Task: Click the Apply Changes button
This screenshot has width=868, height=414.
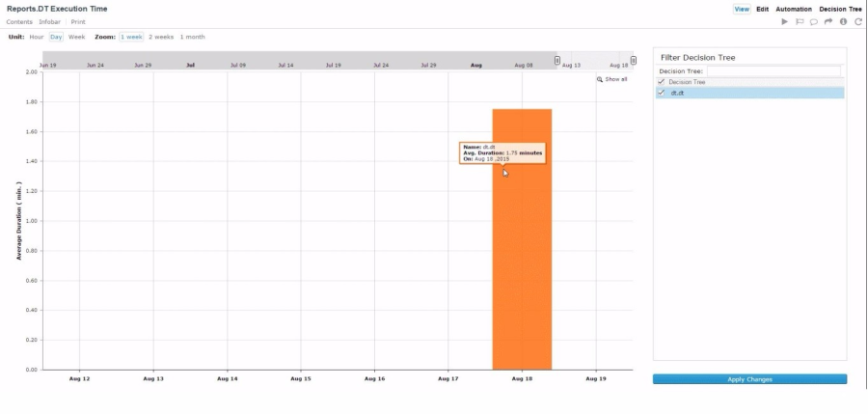Action: pyautogui.click(x=749, y=379)
